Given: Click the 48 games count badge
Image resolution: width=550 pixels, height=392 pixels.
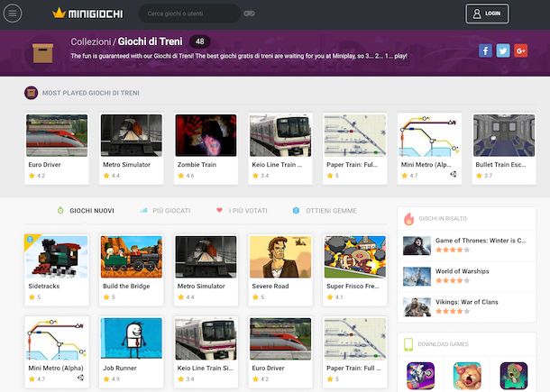Looking at the screenshot, I should (x=200, y=41).
